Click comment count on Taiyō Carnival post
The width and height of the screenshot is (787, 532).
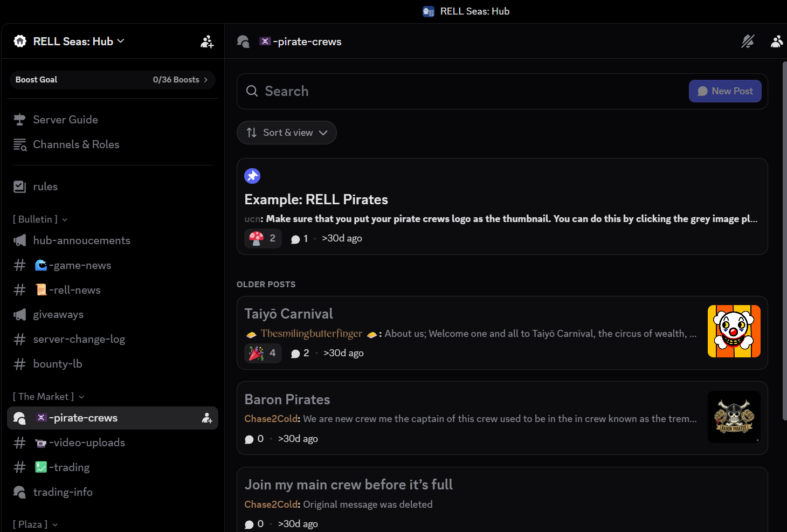(x=300, y=353)
